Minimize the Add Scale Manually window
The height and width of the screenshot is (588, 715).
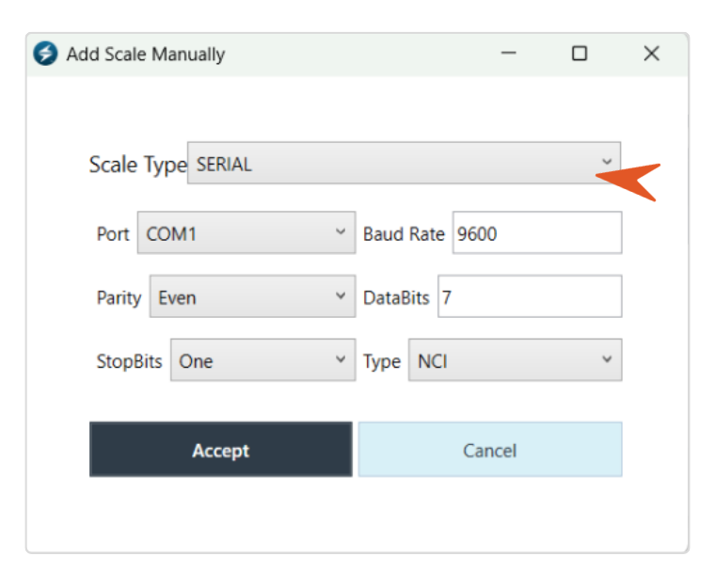click(x=508, y=54)
